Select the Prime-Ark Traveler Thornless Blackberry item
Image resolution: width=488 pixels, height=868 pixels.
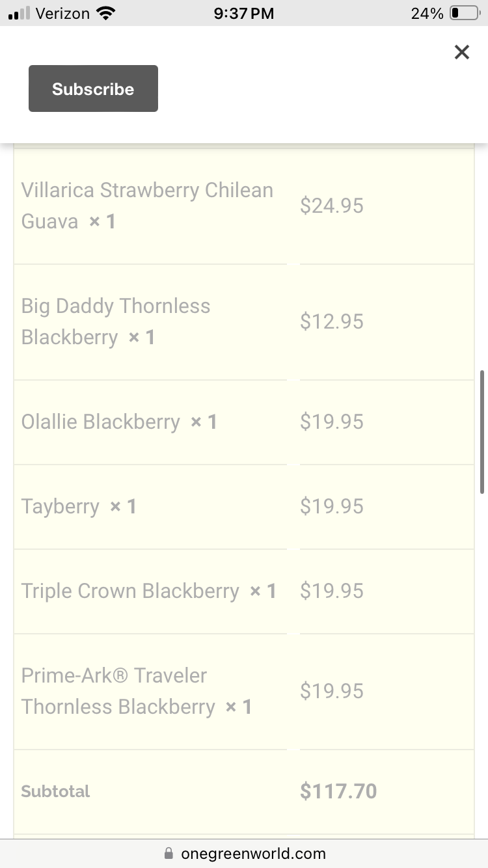(x=118, y=691)
